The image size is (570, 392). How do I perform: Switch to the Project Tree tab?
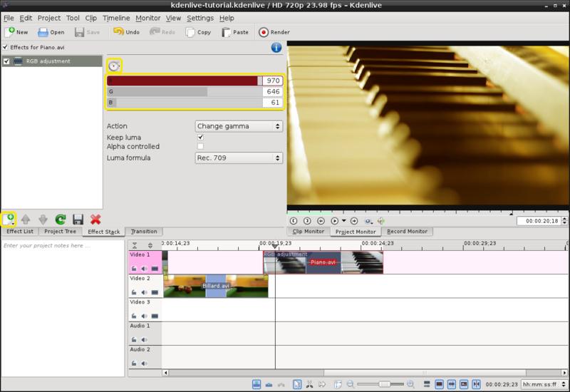(60, 231)
